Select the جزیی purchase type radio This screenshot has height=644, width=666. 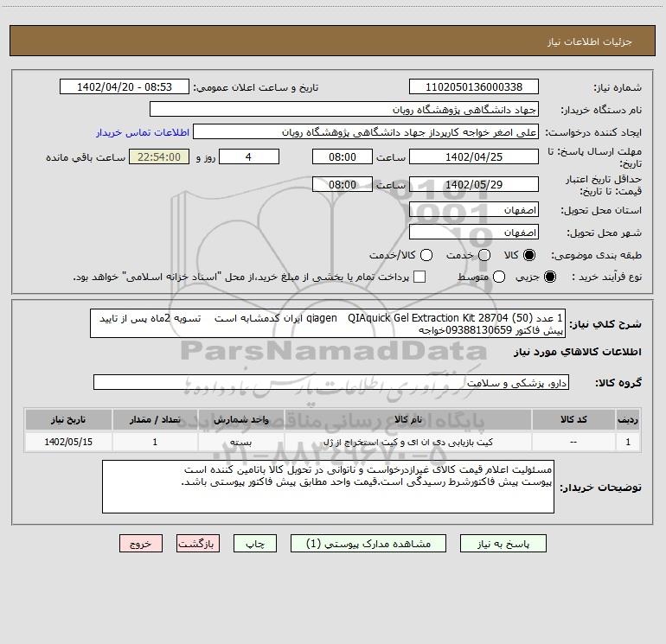click(x=549, y=277)
